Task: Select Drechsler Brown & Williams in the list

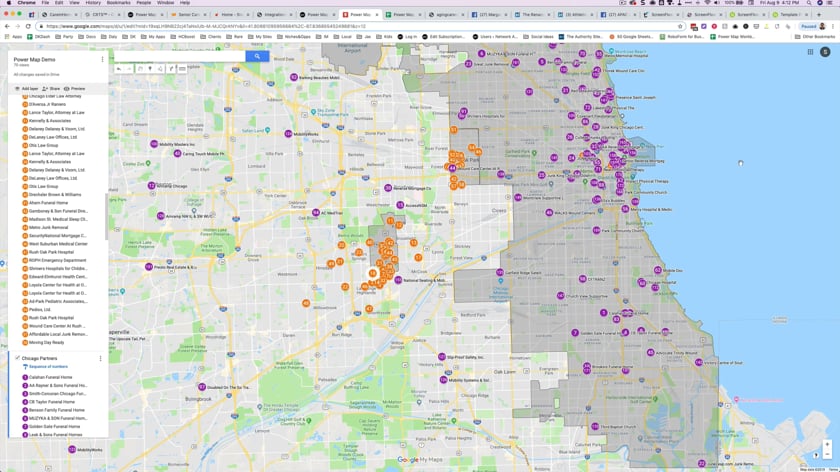Action: tap(55, 194)
